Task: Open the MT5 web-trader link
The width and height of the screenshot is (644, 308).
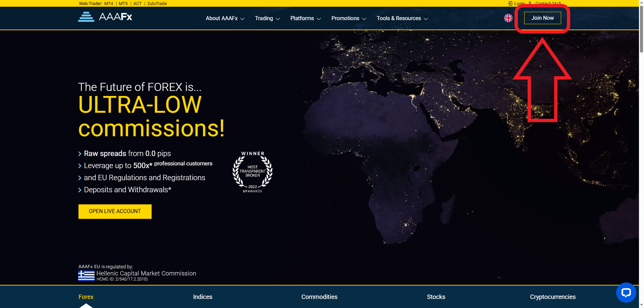Action: point(123,4)
